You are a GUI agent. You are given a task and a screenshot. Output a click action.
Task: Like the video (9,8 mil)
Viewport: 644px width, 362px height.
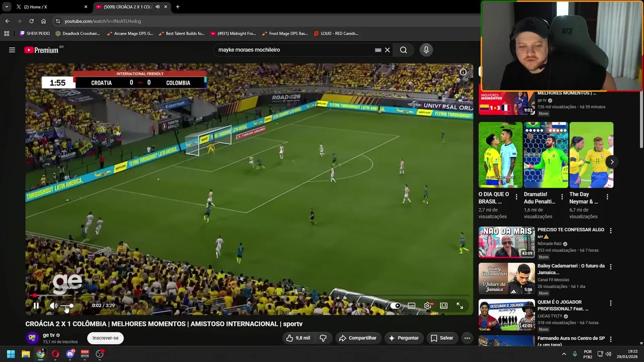[298, 338]
